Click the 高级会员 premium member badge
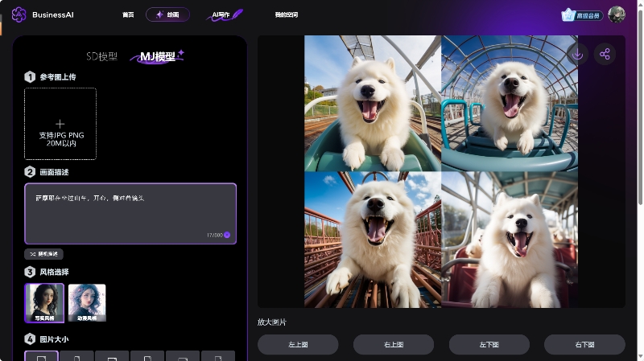Viewport: 644px width, 361px height. tap(583, 14)
